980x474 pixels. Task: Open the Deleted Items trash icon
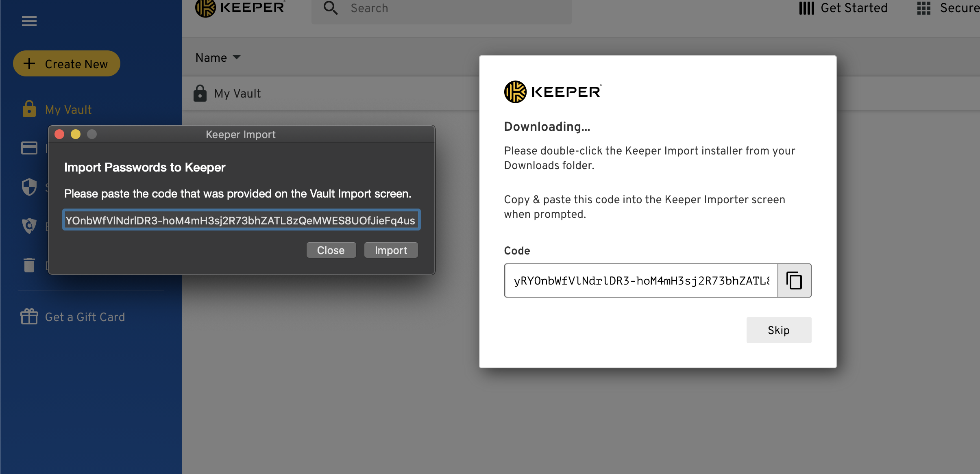[x=29, y=265]
